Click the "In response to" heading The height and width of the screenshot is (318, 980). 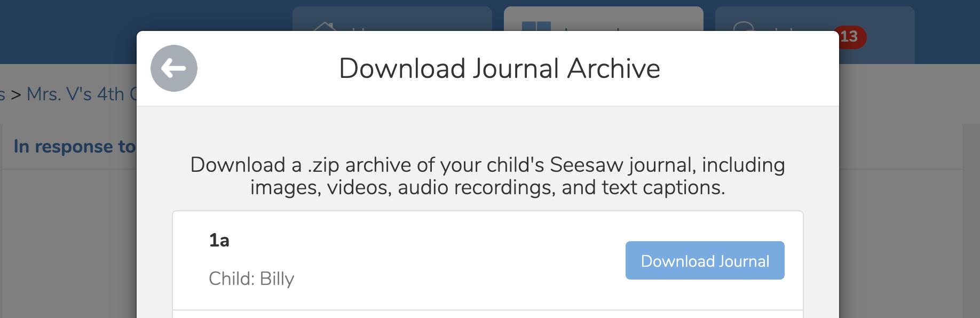(75, 147)
